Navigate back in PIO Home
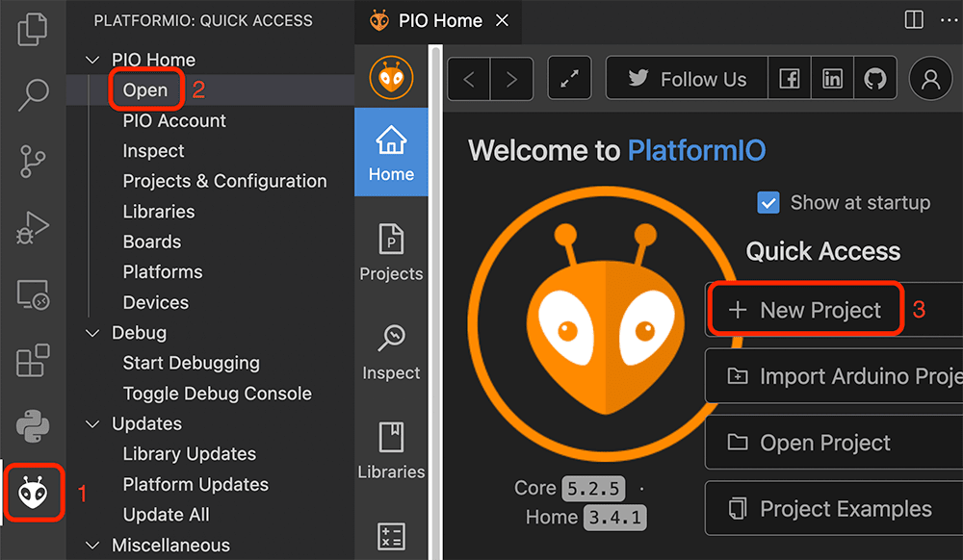This screenshot has width=963, height=560. pos(469,79)
